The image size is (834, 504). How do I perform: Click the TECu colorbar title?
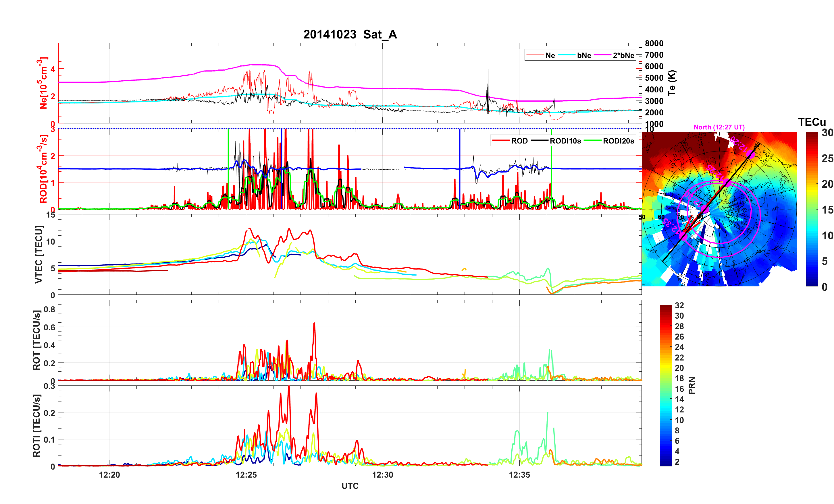(x=812, y=122)
